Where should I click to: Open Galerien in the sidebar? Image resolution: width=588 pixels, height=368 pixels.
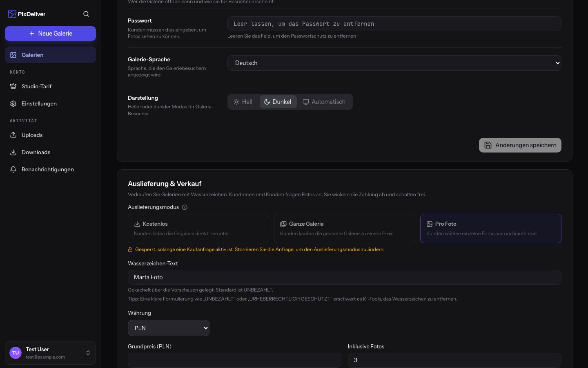[50, 55]
